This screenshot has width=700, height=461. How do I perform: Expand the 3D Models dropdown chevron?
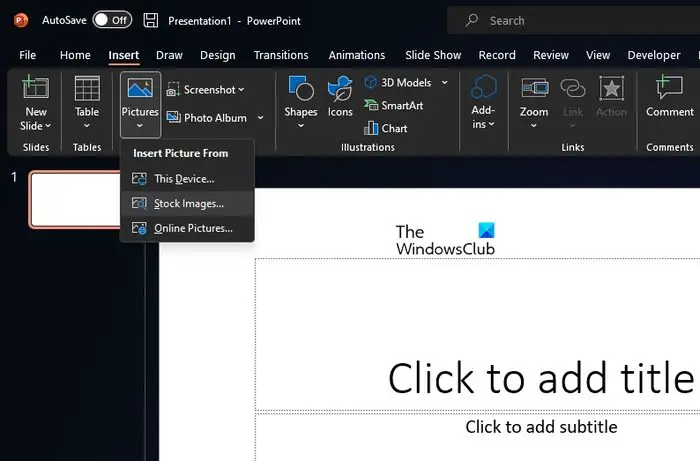(x=445, y=83)
